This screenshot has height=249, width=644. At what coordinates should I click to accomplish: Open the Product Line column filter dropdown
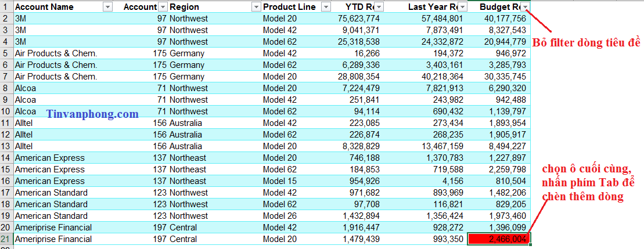tap(326, 7)
